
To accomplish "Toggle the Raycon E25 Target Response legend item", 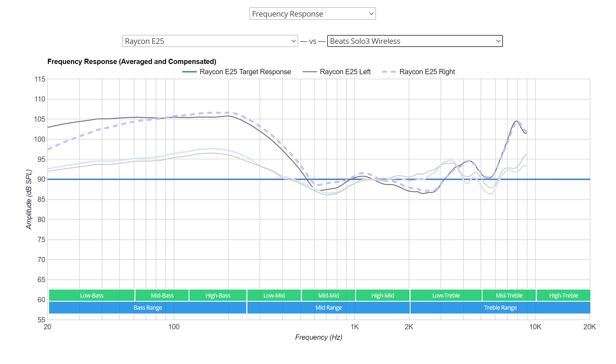I will click(245, 72).
